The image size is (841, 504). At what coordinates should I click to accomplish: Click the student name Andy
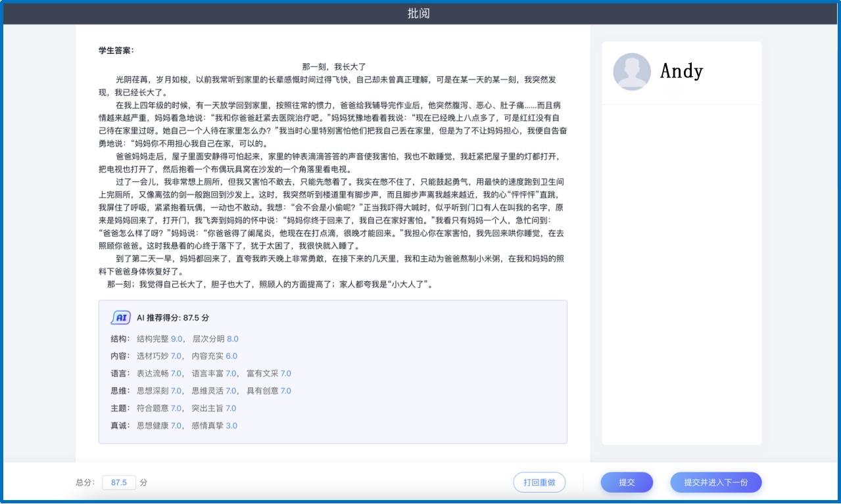(x=681, y=71)
